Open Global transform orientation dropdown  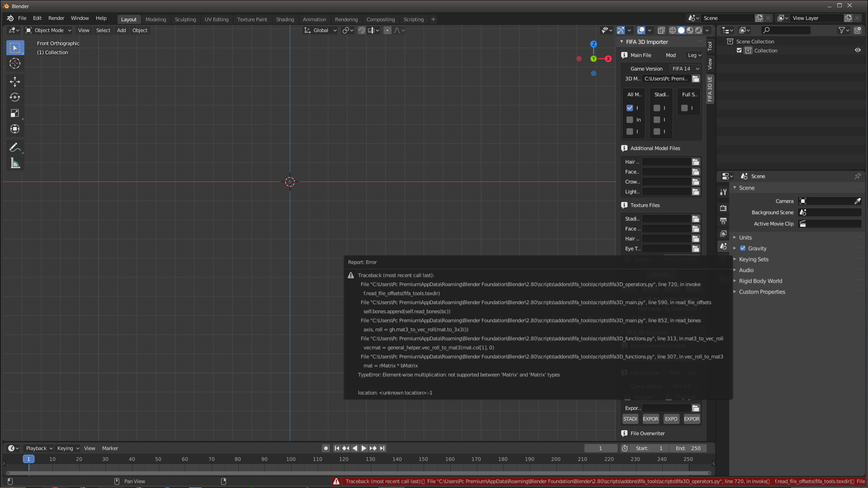click(321, 30)
